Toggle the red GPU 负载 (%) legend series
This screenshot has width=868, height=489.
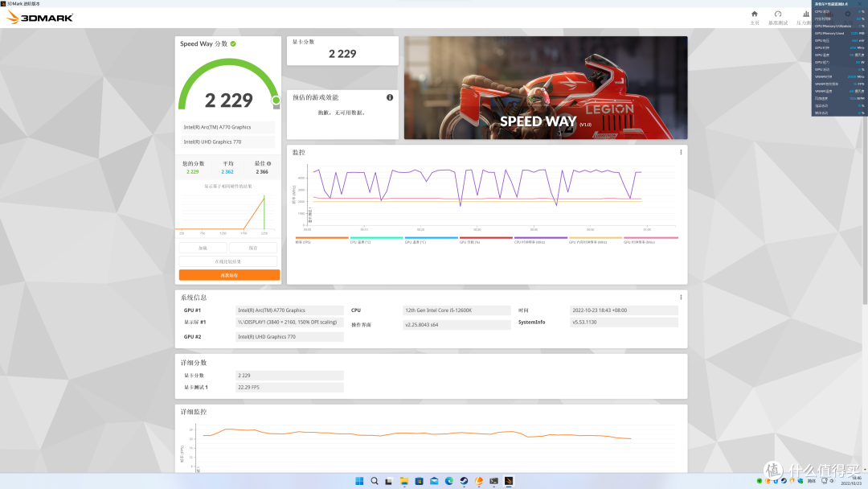coord(486,240)
